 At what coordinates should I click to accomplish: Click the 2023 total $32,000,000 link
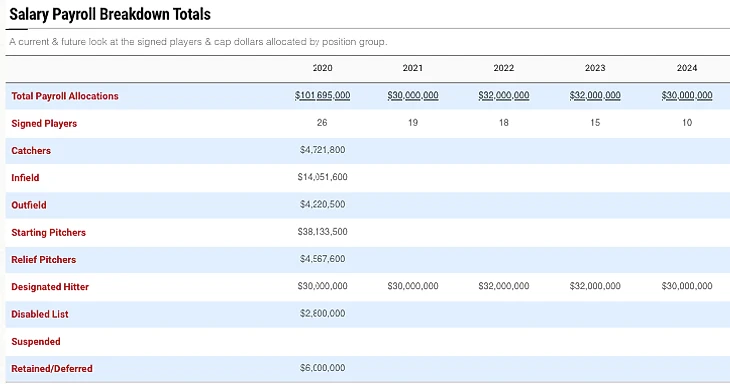point(595,95)
